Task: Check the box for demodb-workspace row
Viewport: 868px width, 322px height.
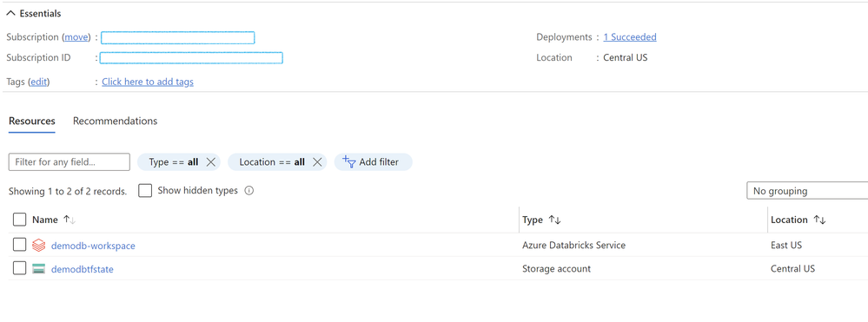Action: [x=19, y=245]
